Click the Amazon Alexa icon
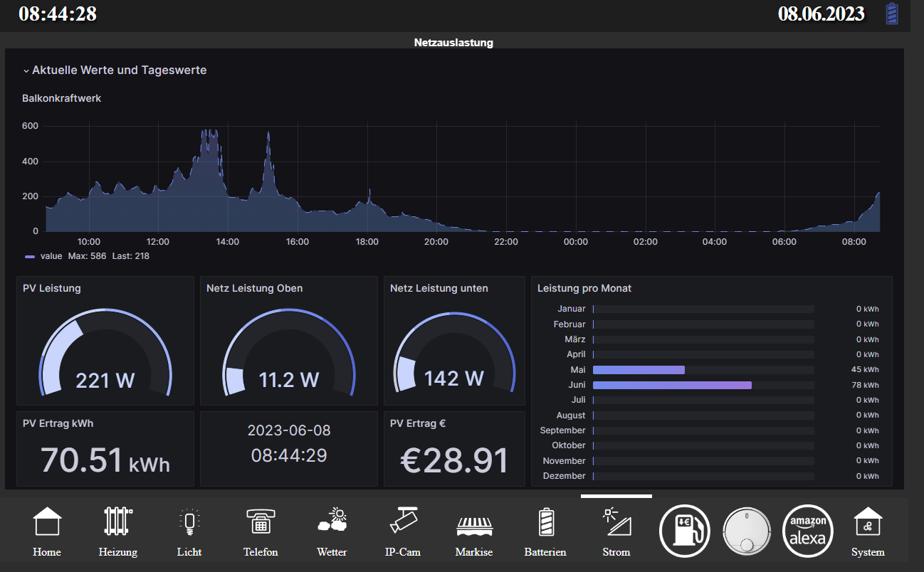924x572 pixels. click(808, 531)
